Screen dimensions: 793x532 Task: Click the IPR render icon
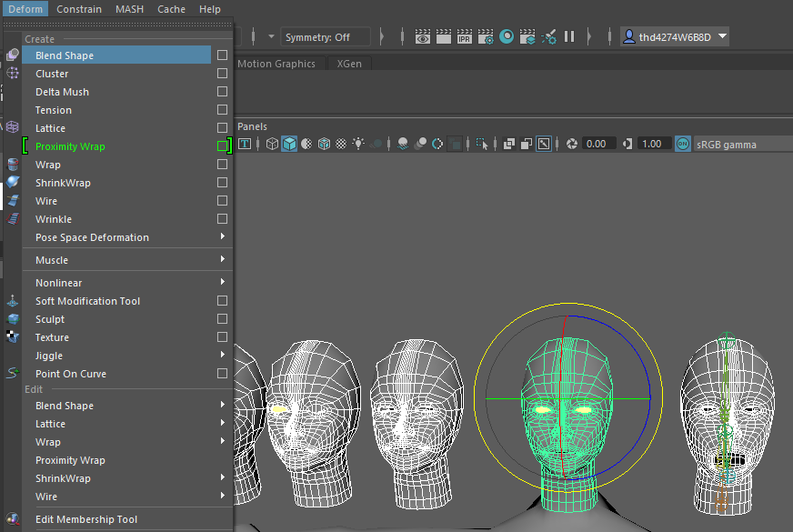(464, 37)
